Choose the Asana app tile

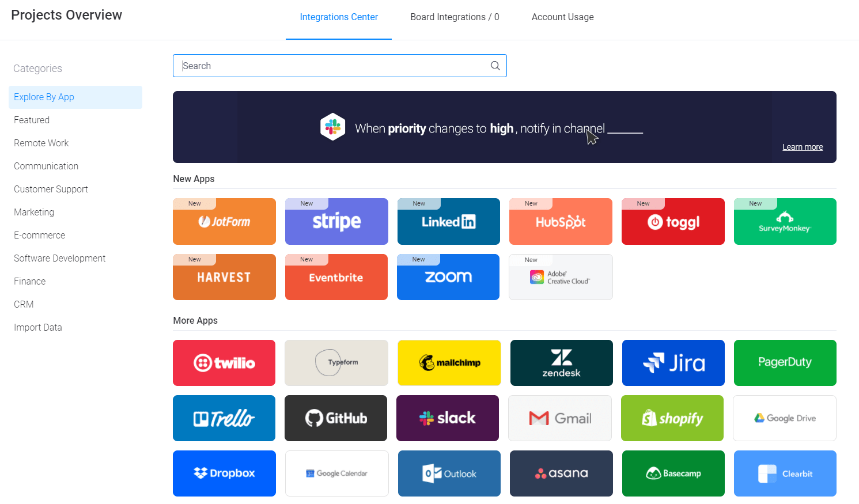point(561,473)
